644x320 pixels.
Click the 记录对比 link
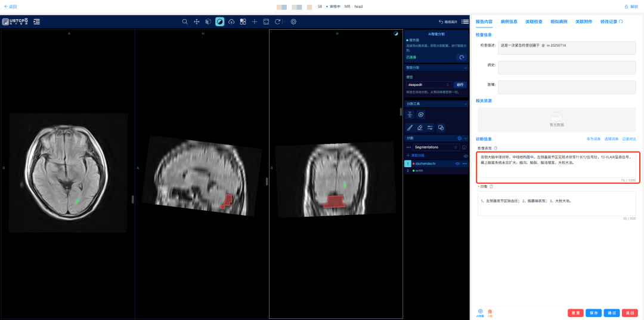(629, 139)
